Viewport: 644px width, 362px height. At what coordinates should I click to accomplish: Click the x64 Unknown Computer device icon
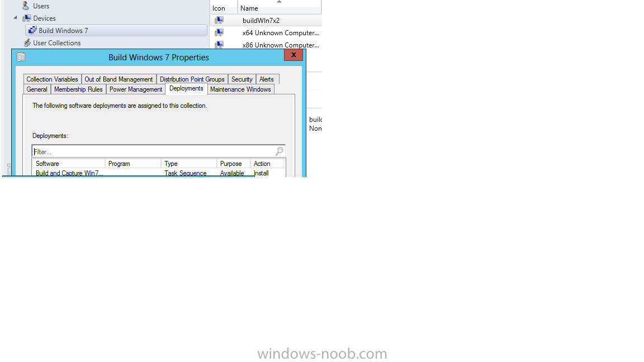point(219,32)
